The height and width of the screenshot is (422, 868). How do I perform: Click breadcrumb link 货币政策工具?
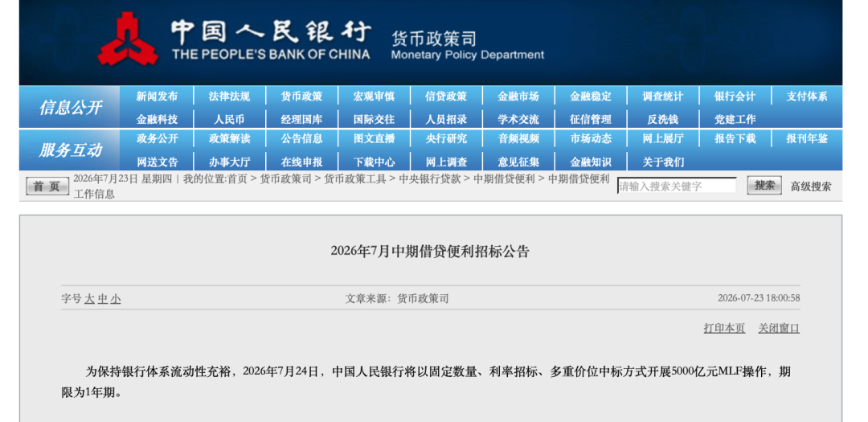coord(355,179)
